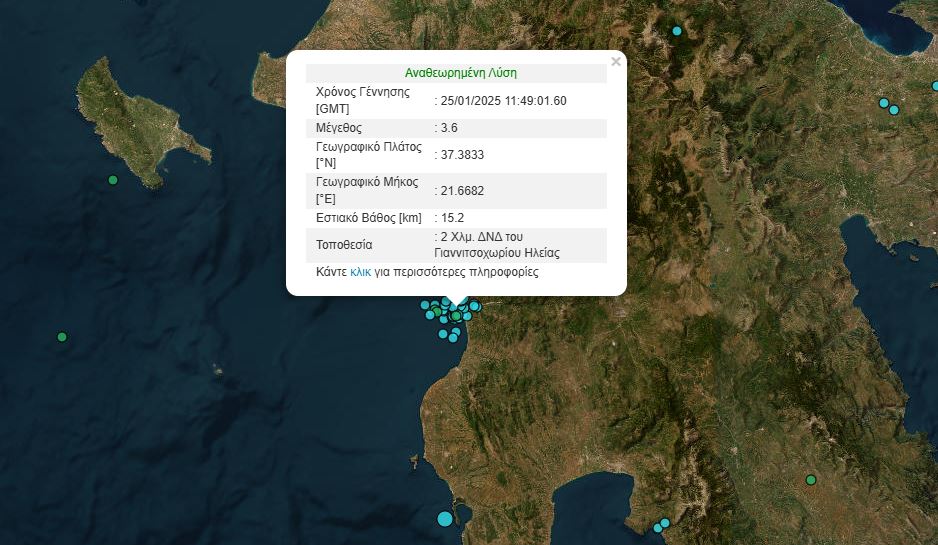This screenshot has height=545, width=938.
Task: Click the latitude value 37.3833
Action: pyautogui.click(x=462, y=155)
